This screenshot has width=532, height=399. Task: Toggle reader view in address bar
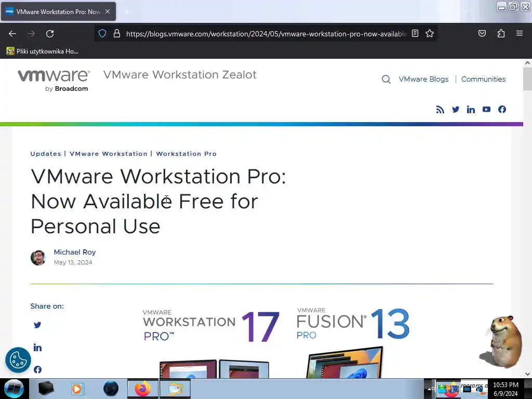click(415, 33)
